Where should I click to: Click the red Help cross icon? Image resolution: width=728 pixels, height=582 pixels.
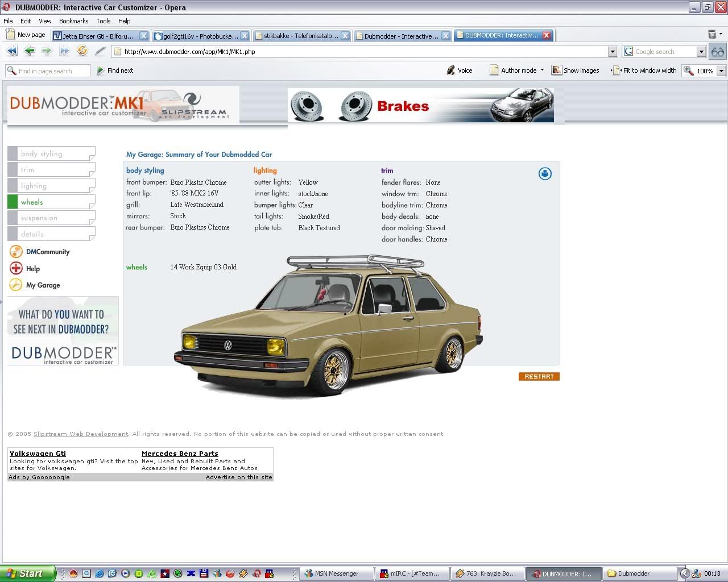pyautogui.click(x=16, y=268)
